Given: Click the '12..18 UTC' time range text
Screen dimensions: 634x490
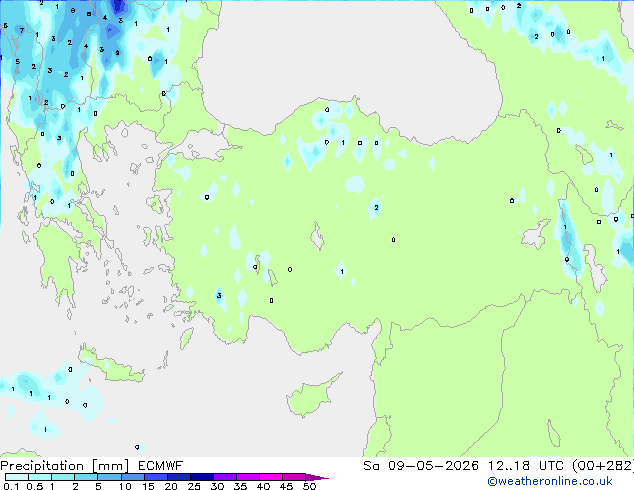Looking at the screenshot, I should (525, 466).
